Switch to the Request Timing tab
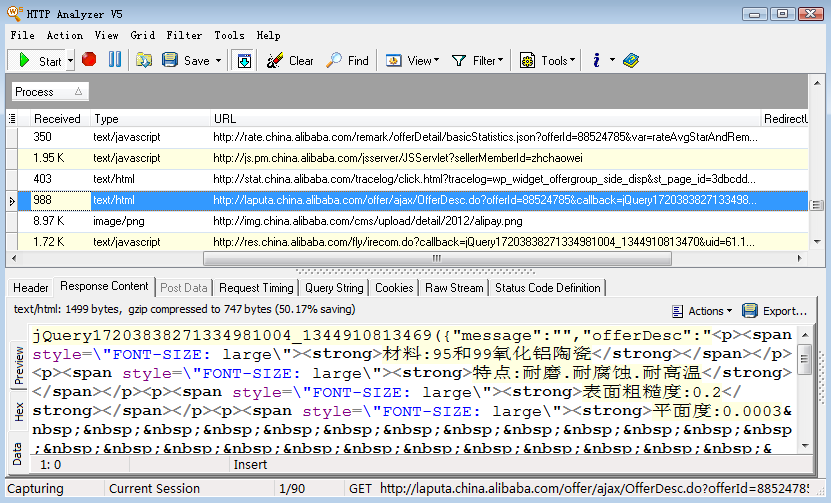 point(256,288)
